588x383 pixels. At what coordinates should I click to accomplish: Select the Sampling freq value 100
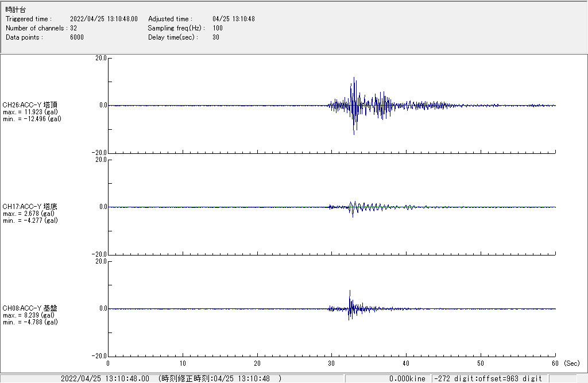tap(218, 28)
